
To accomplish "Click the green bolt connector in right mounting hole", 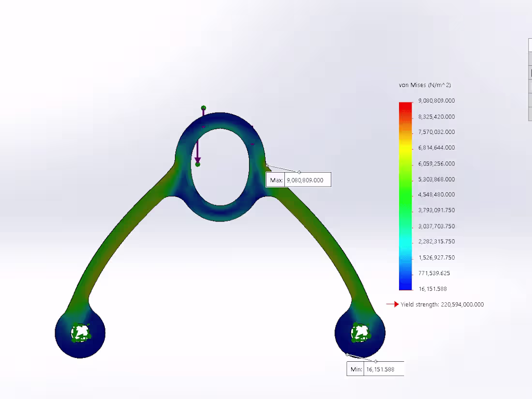I will click(x=360, y=332).
